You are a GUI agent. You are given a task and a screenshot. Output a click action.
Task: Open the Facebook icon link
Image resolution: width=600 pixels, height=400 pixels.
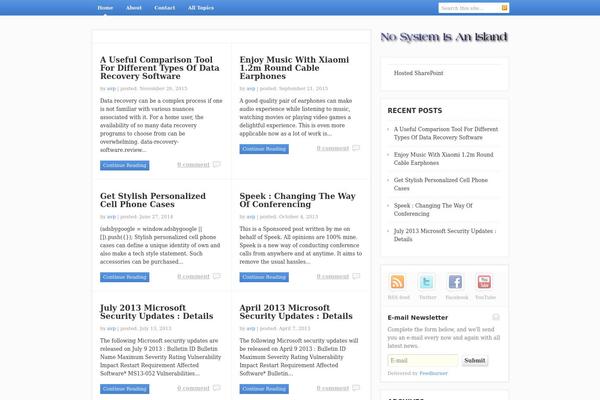(455, 282)
